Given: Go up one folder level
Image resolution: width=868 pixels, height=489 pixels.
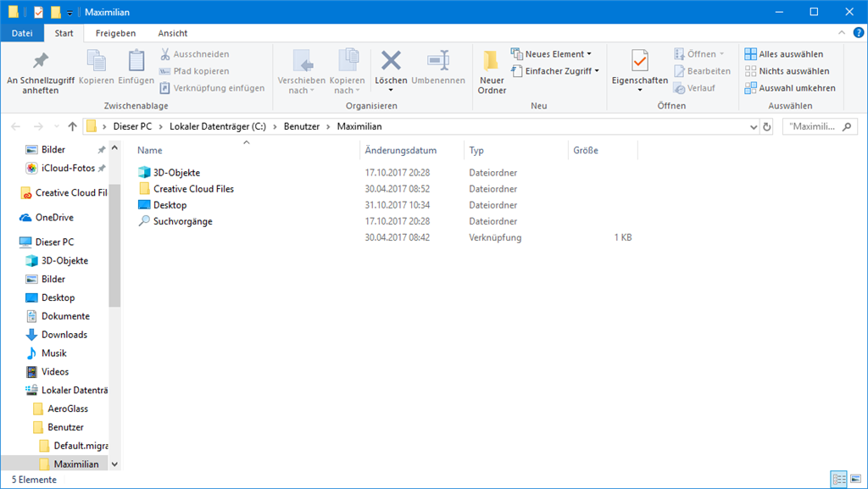Looking at the screenshot, I should (72, 126).
